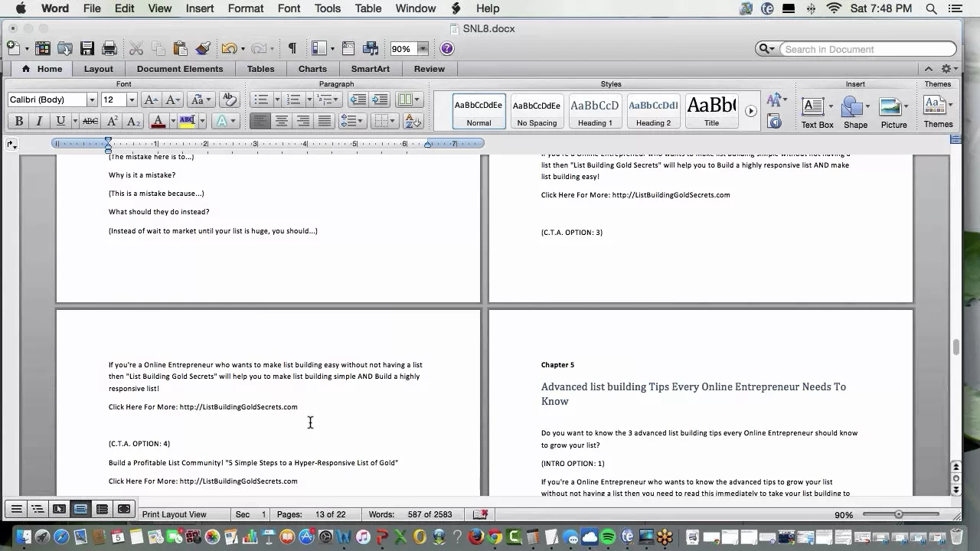Switch to the Review tab
980x551 pixels.
[x=430, y=69]
